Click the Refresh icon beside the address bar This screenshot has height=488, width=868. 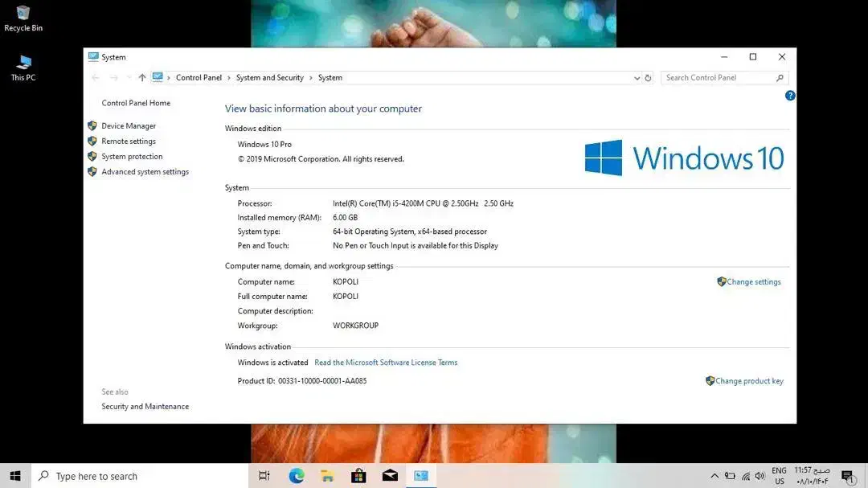649,77
